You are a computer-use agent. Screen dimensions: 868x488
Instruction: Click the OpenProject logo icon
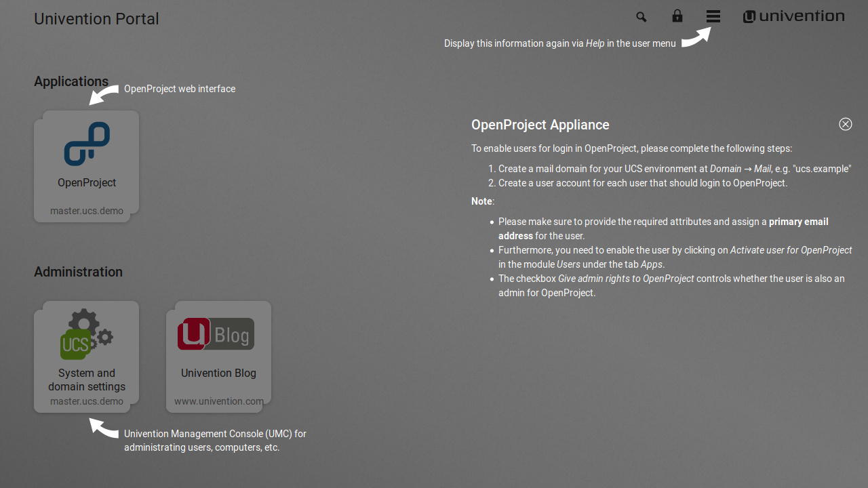pyautogui.click(x=87, y=144)
